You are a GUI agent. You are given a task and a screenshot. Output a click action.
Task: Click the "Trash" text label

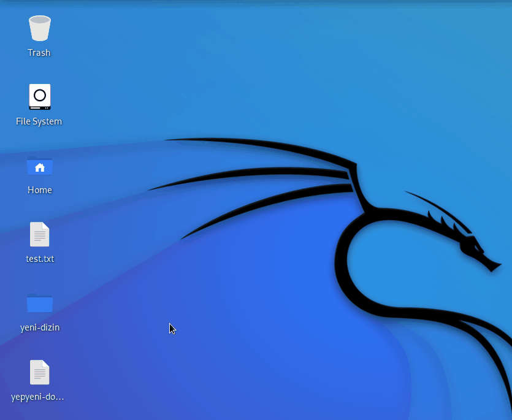39,53
